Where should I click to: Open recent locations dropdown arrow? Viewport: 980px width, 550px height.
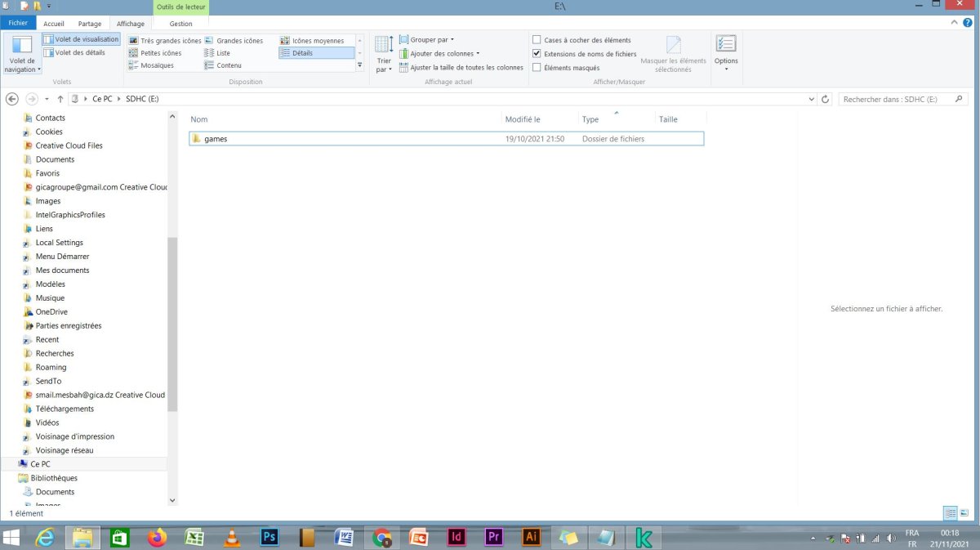click(x=47, y=99)
